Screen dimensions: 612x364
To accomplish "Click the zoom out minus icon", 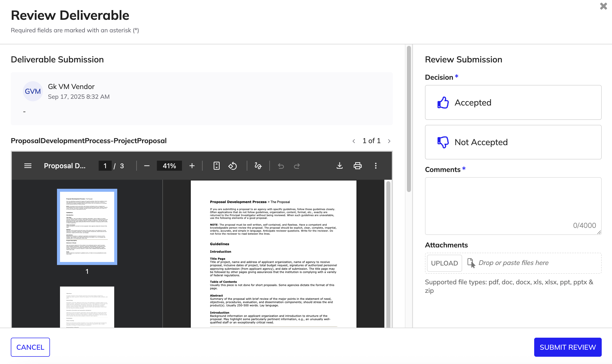I will pos(147,166).
